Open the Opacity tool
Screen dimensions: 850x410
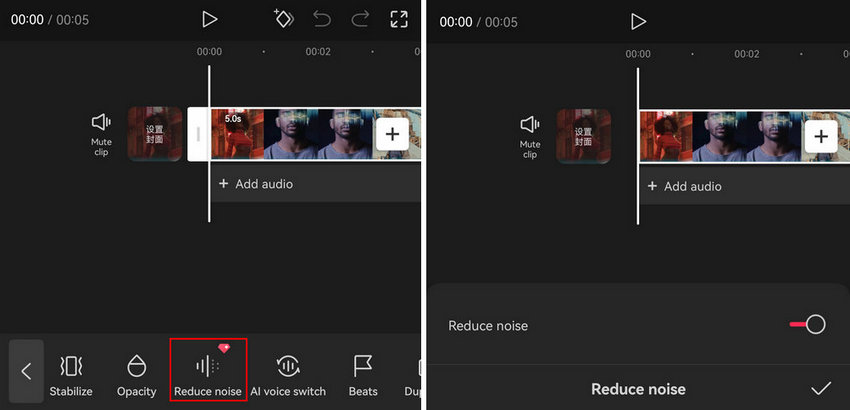tap(137, 376)
